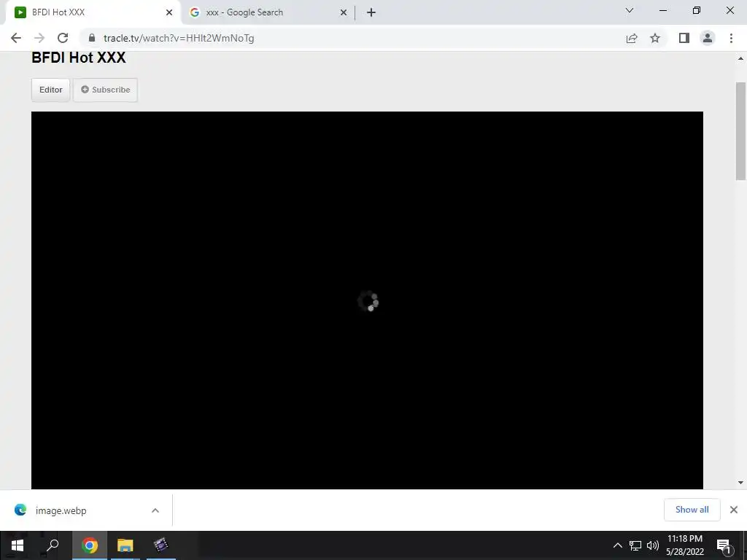747x560 pixels.
Task: Open a new tab with the plus button
Action: (x=371, y=12)
